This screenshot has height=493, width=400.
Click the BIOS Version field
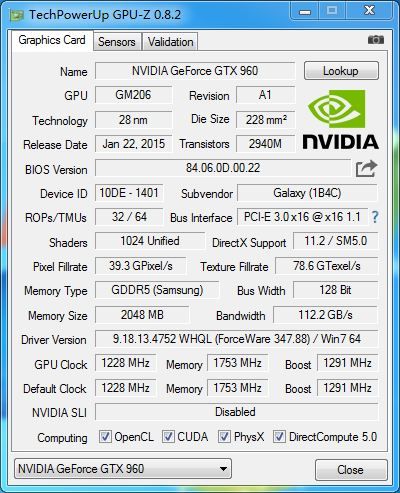[x=223, y=168]
